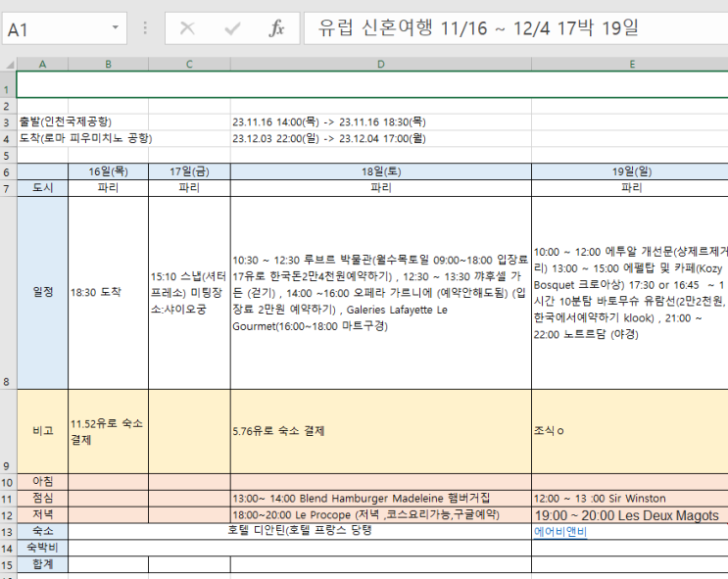
Task: Select row 3 header
Action: [x=8, y=122]
